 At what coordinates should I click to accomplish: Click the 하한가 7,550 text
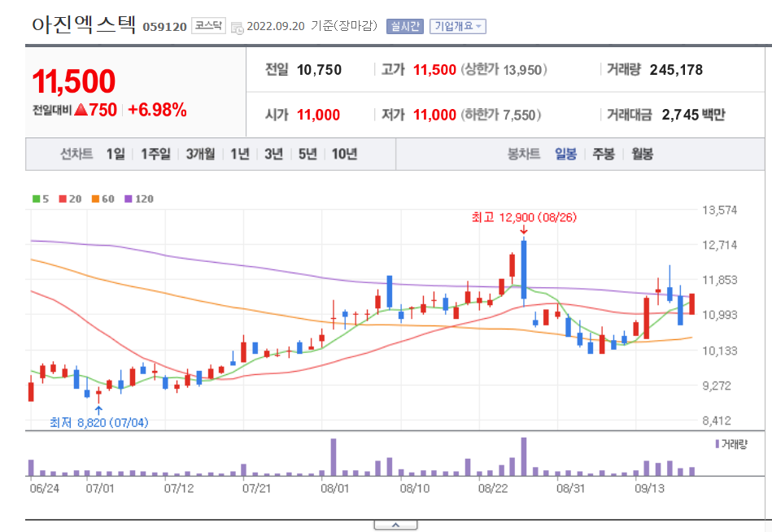pos(501,116)
